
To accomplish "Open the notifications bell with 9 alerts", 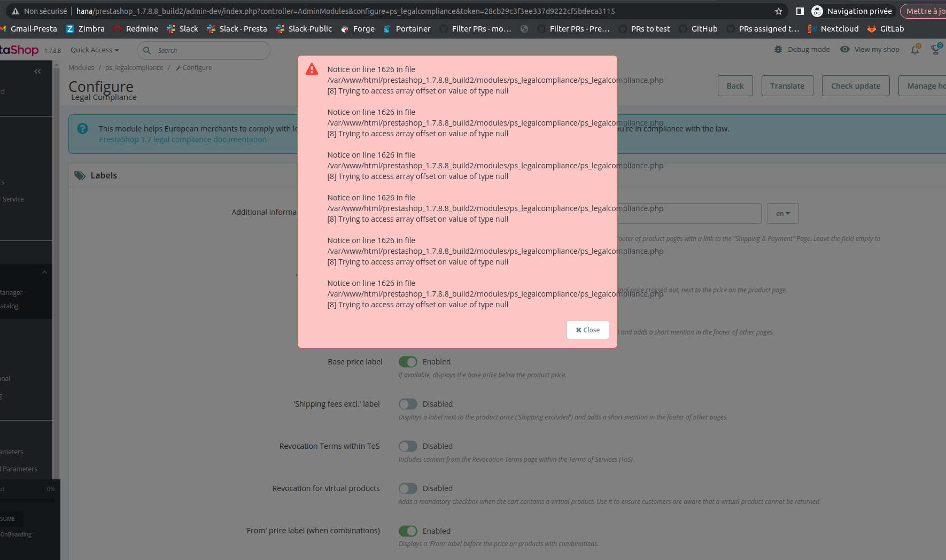I will tap(915, 49).
